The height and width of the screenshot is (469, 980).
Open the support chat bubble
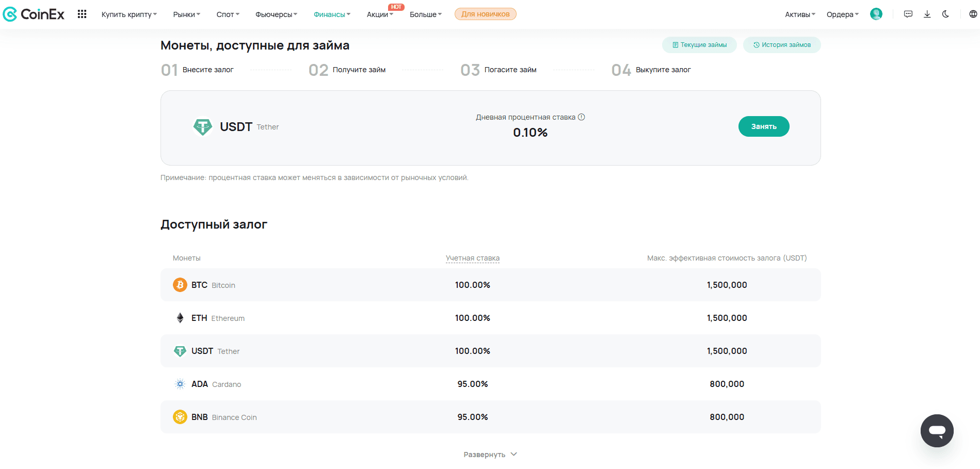point(937,431)
